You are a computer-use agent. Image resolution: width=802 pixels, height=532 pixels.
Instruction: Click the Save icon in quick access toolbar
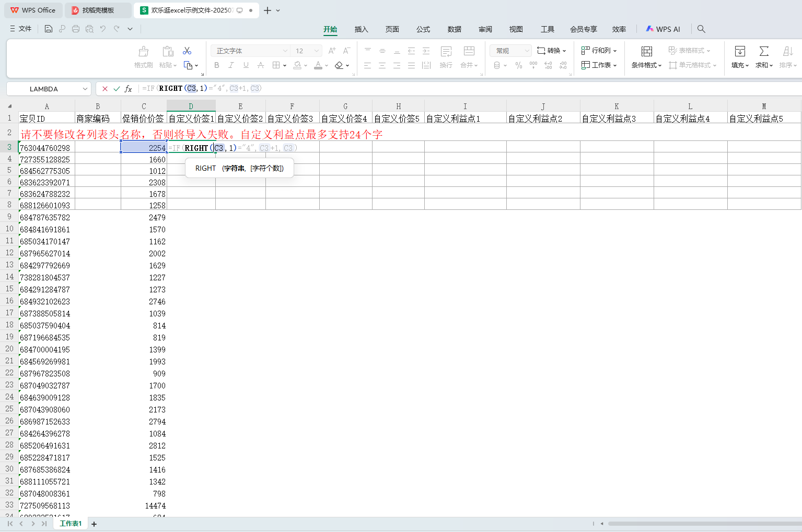point(49,29)
